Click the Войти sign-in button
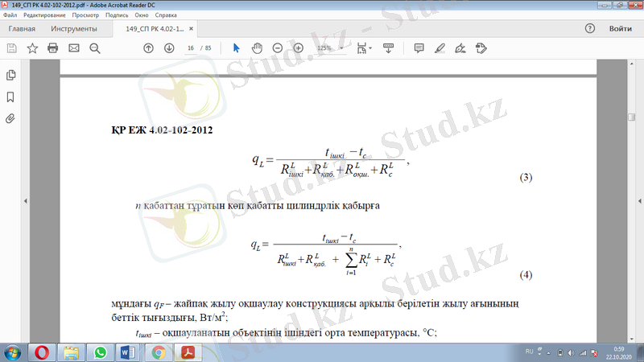The image size is (644, 362). tap(620, 28)
